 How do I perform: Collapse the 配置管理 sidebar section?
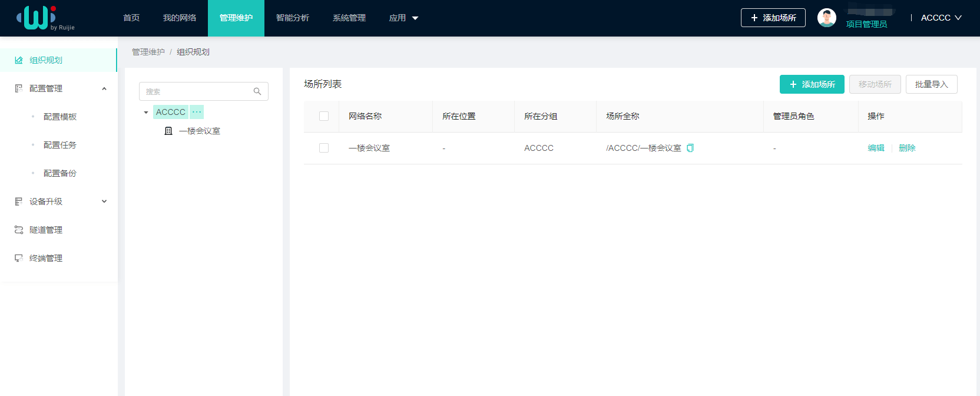(x=104, y=88)
